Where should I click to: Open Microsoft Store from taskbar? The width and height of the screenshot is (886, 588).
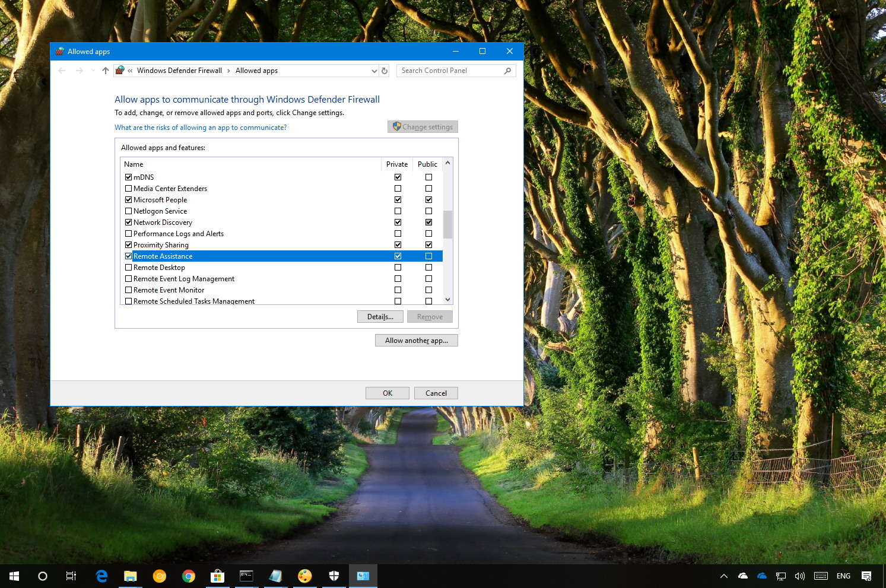(217, 576)
